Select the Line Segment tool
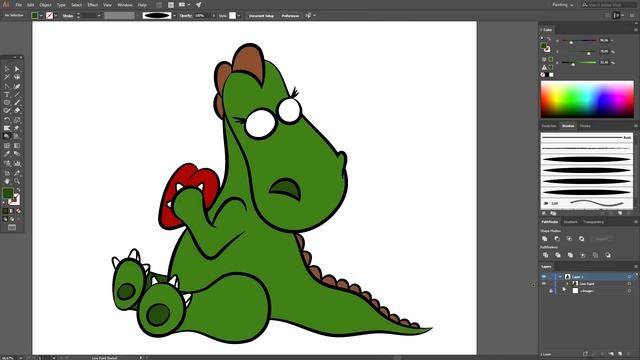This screenshot has height=360, width=640. pyautogui.click(x=17, y=94)
